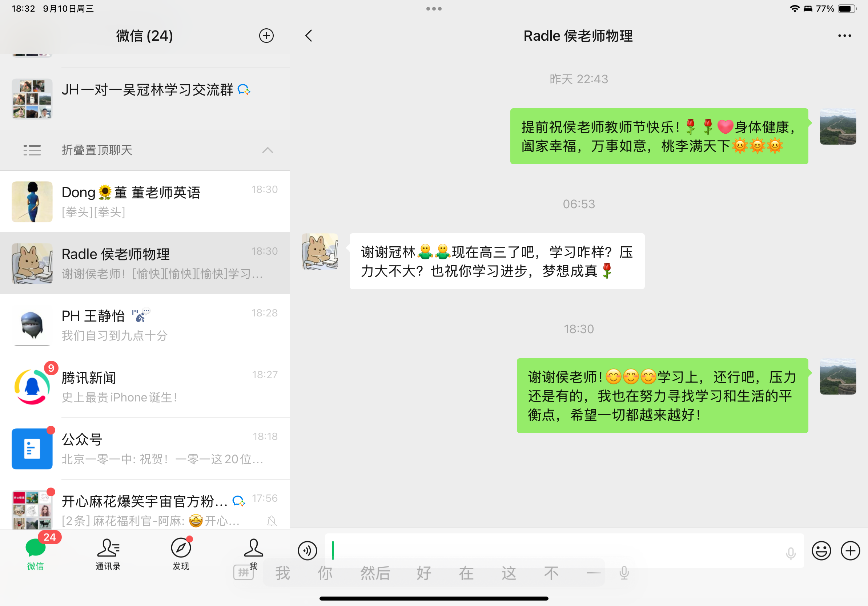Tap the keyboard toggle icon in suggestion bar

coord(243,573)
